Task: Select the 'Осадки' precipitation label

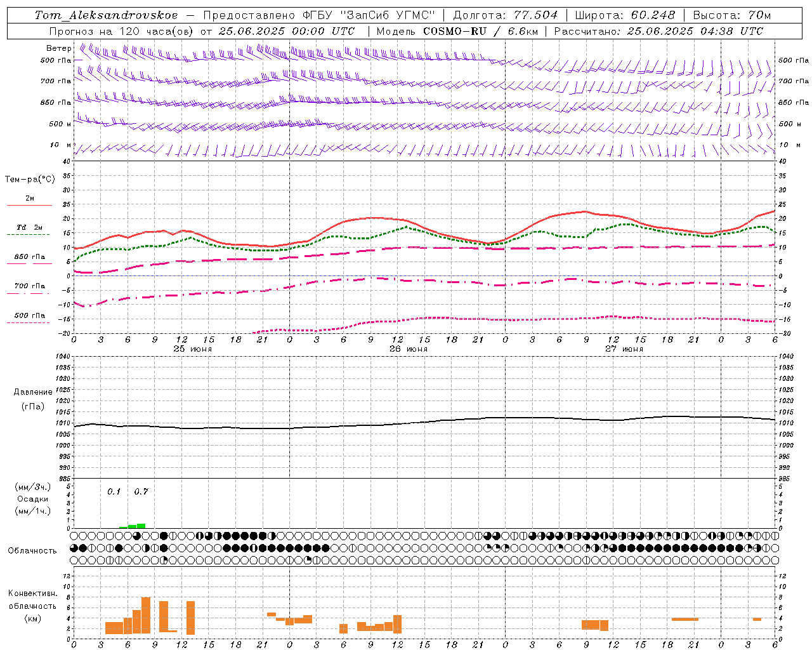Action: [x=33, y=499]
